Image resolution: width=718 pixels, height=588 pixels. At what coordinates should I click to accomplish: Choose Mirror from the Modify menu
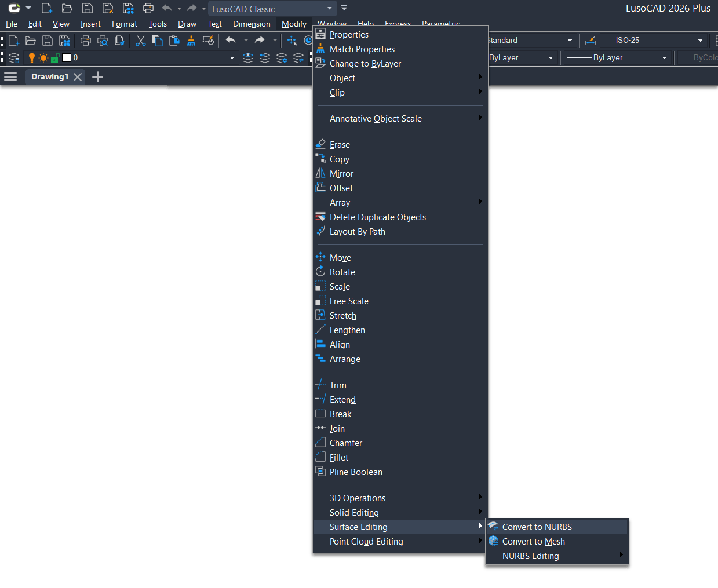tap(400, 174)
